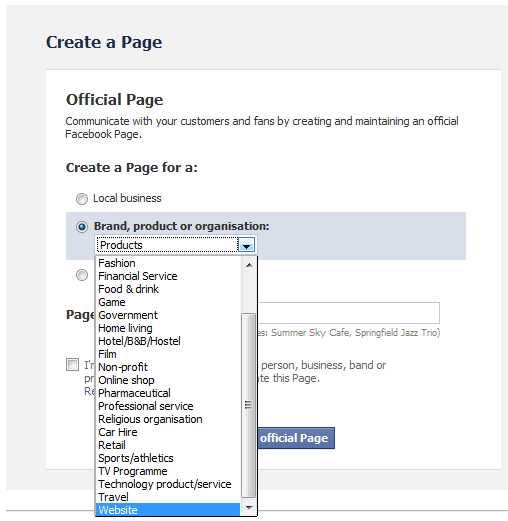Screen dimensions: 508x521
Task: Click the dropdown list scrollbar thumb
Action: [x=249, y=405]
